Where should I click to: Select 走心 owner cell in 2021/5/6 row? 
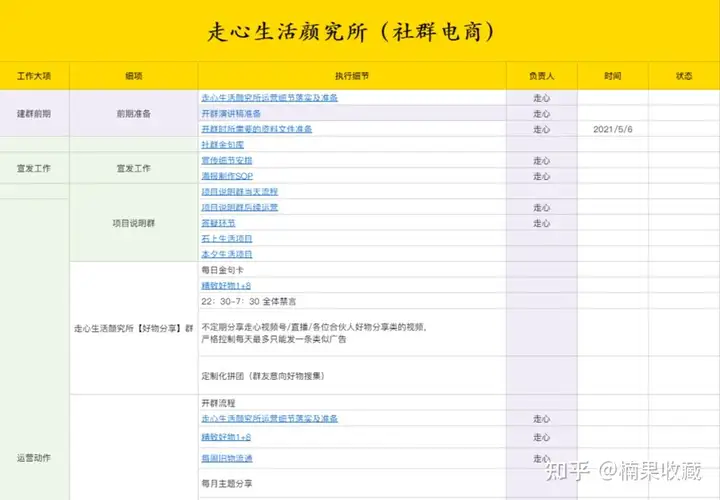[x=541, y=129]
